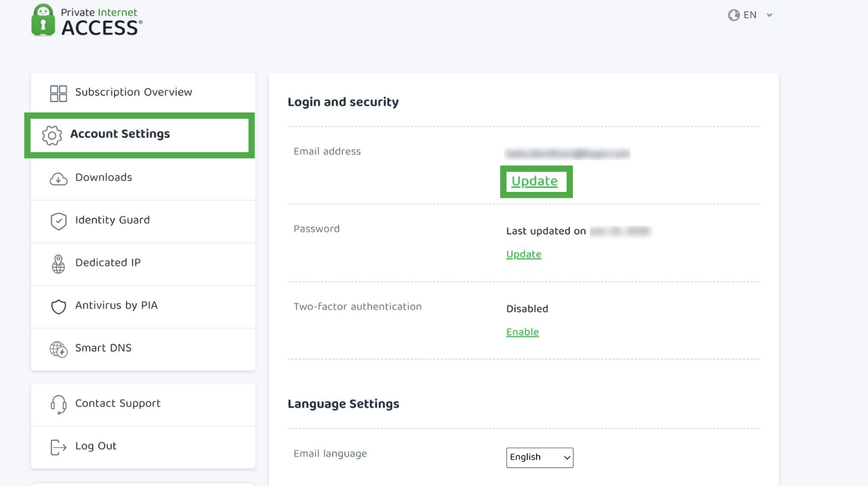Click the Log Out exit icon

[x=59, y=447]
